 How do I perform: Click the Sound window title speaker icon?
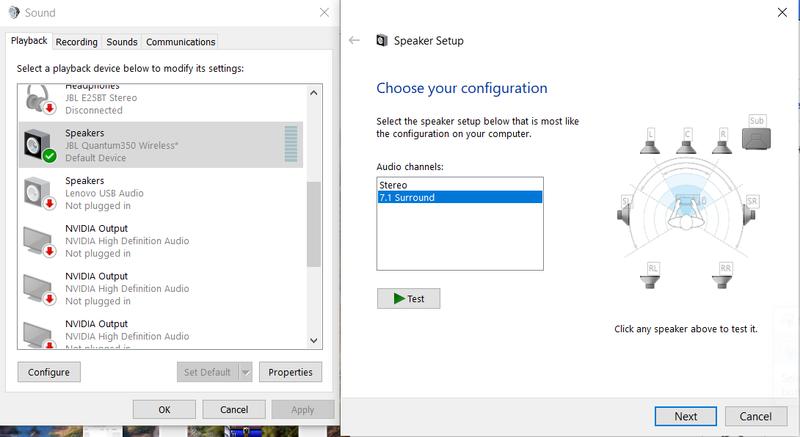(14, 12)
